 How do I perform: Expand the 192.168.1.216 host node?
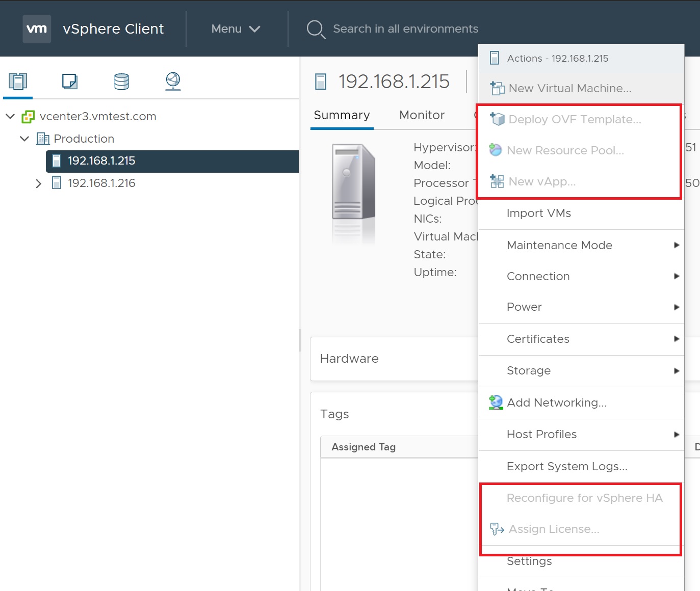tap(39, 183)
